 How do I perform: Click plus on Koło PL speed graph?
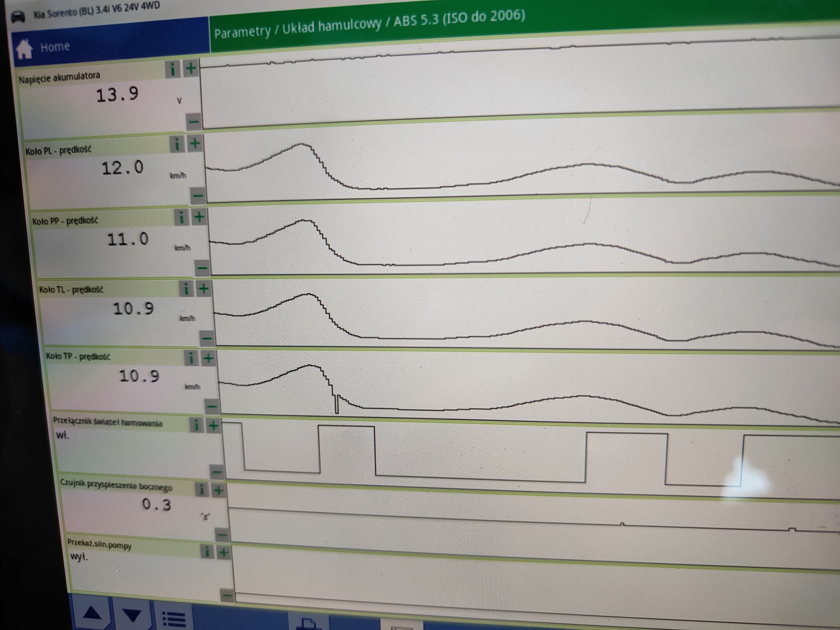[x=195, y=144]
